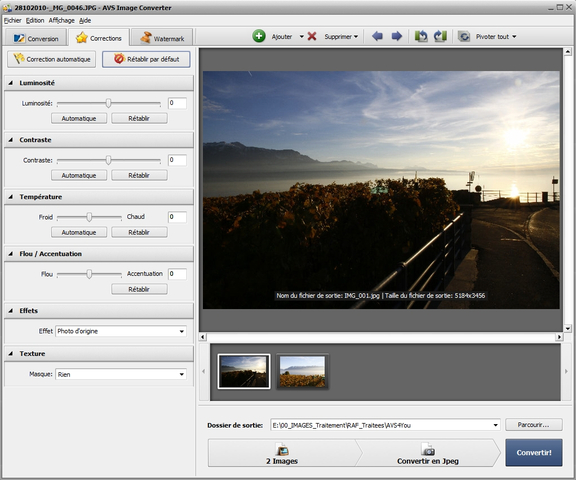Open the Watermark tab

[x=162, y=38]
